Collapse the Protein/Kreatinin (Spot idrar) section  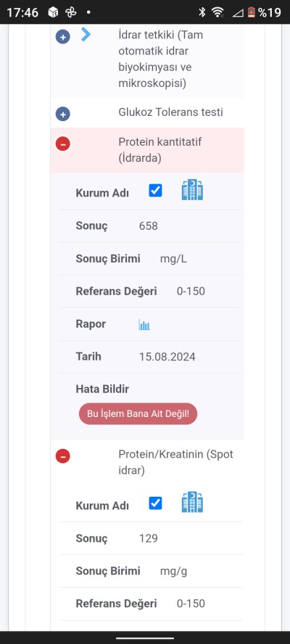tap(63, 456)
